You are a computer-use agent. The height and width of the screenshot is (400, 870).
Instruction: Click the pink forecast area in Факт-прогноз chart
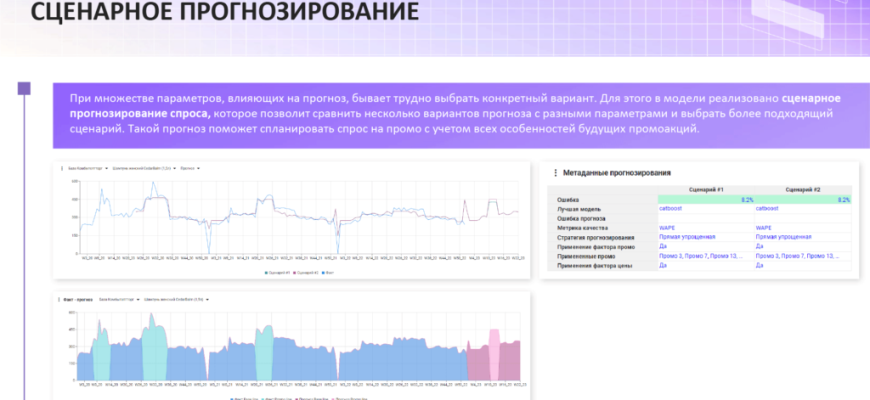click(x=493, y=355)
